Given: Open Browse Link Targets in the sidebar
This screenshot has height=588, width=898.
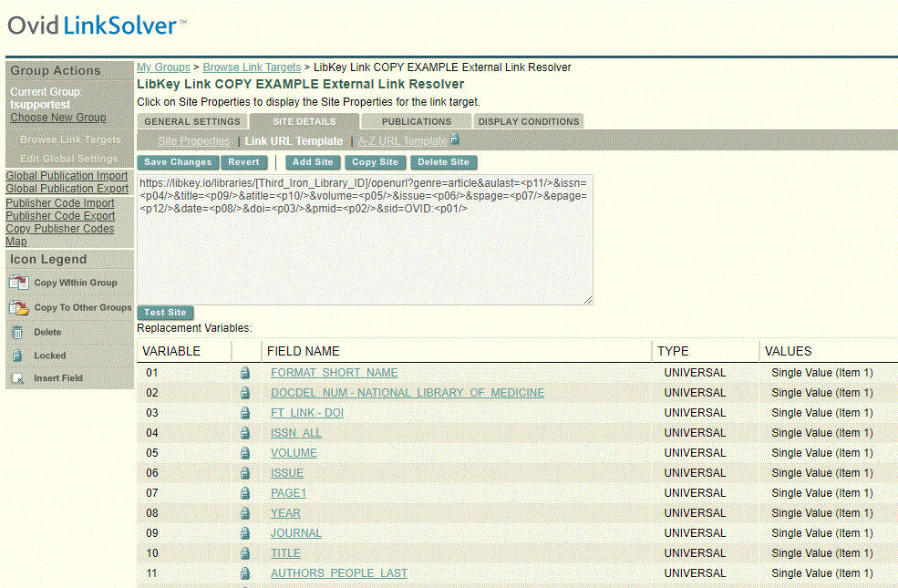Looking at the screenshot, I should (70, 139).
